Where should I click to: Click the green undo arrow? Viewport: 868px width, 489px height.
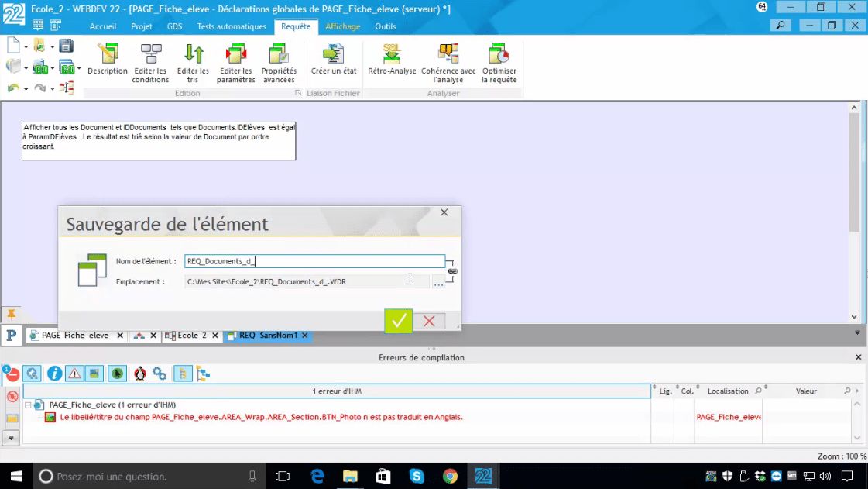click(x=14, y=88)
